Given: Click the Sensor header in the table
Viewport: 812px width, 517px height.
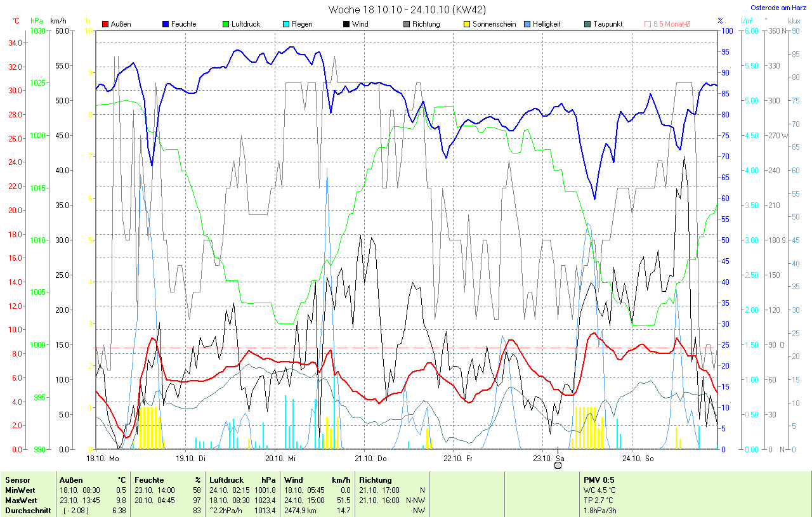Looking at the screenshot, I should click(x=17, y=480).
